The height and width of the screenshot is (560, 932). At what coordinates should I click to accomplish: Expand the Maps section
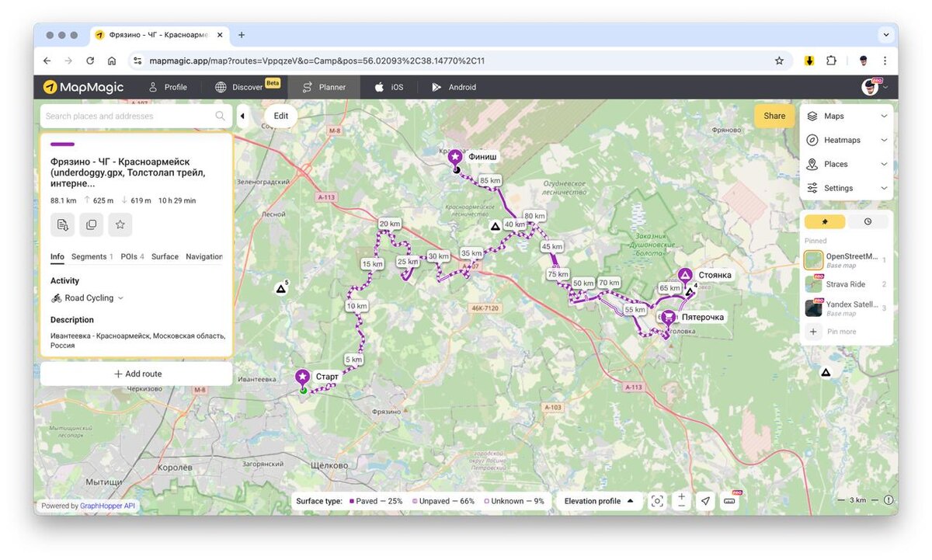tap(847, 117)
